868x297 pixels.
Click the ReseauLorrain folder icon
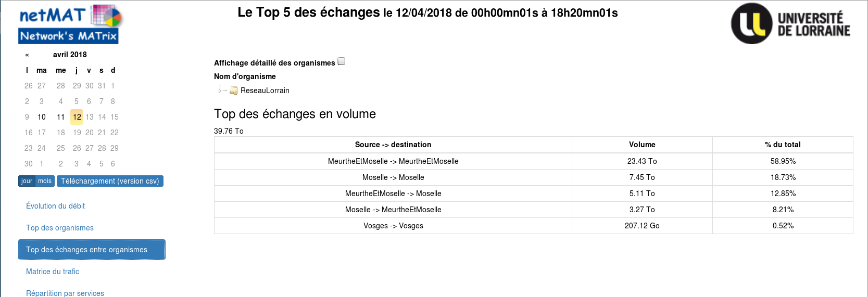point(234,91)
